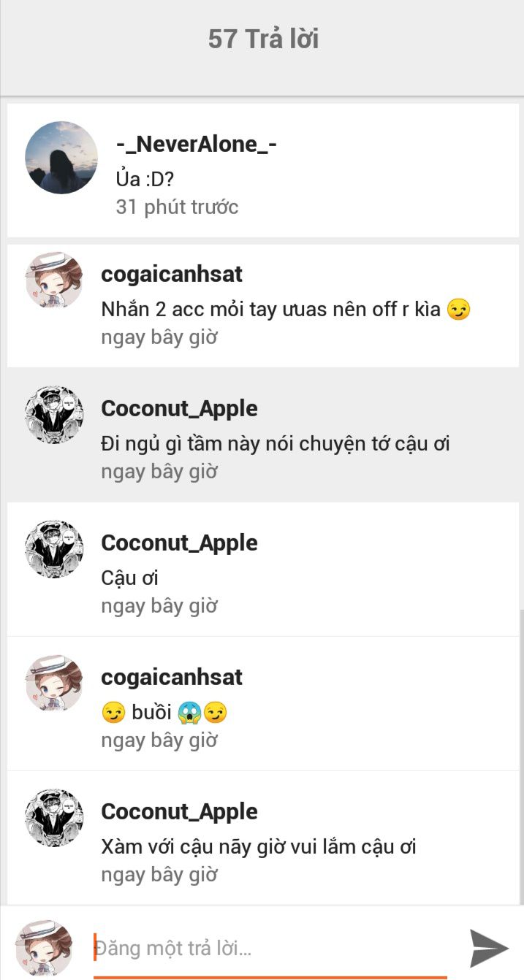This screenshot has width=524, height=980.
Task: Tap cogaicanhsat's avatar beside the 'Nhắn 2 acc' reply
Action: tap(54, 281)
